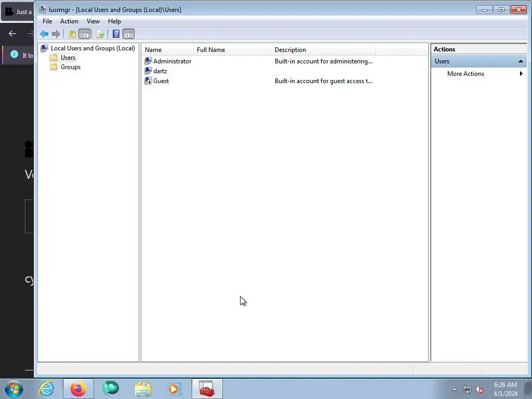Minimize the lusrmgr window
532x399 pixels.
(x=484, y=9)
